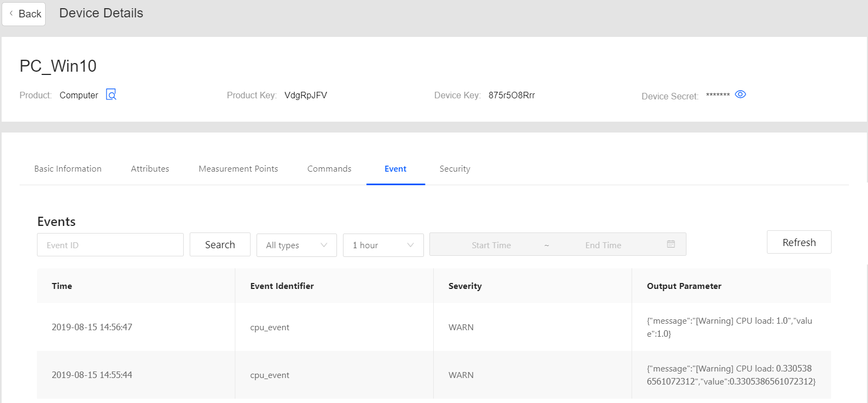868x403 pixels.
Task: Open the Attributes tab
Action: (x=150, y=169)
